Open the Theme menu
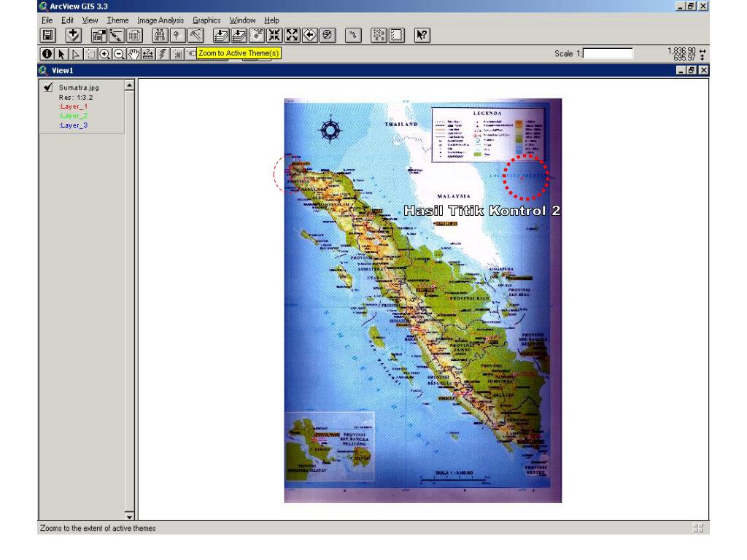 (117, 20)
